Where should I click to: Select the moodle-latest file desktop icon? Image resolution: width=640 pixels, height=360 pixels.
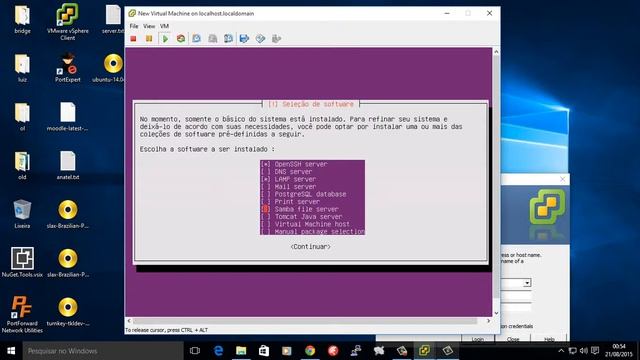point(67,117)
